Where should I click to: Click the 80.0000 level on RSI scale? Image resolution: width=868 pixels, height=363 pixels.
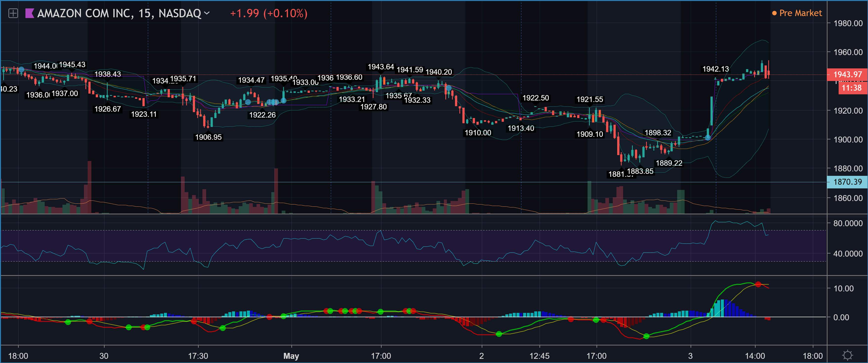848,223
